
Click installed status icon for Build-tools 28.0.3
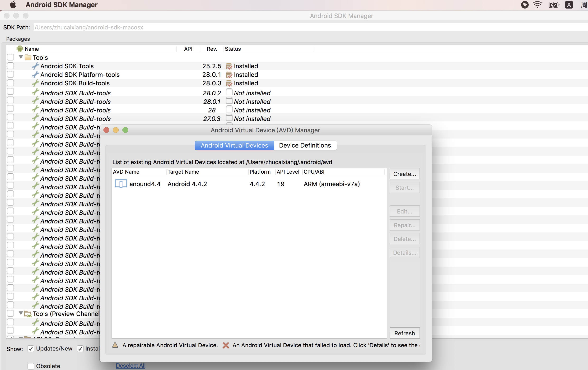[229, 83]
